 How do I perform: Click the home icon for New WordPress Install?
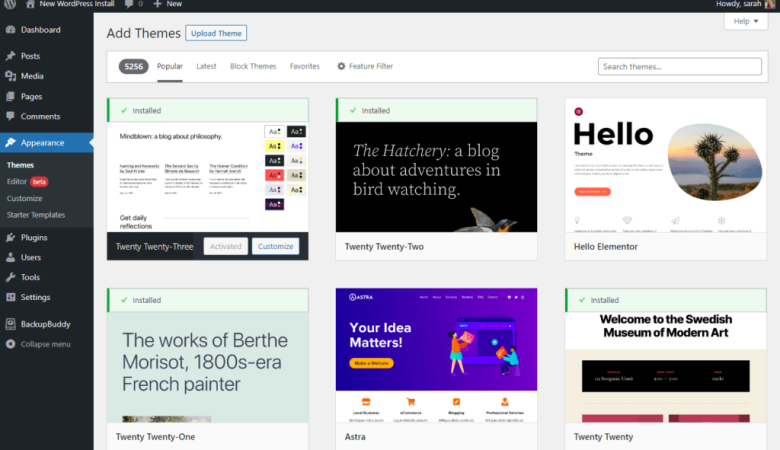pos(30,4)
